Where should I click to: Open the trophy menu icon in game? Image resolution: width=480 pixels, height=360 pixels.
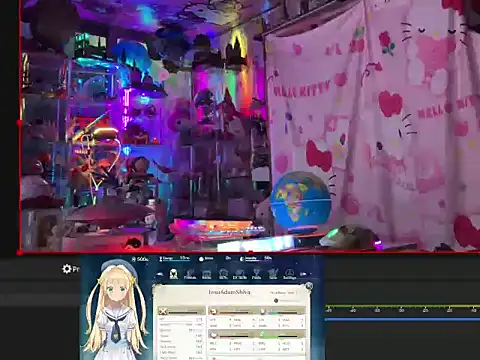pos(256,274)
